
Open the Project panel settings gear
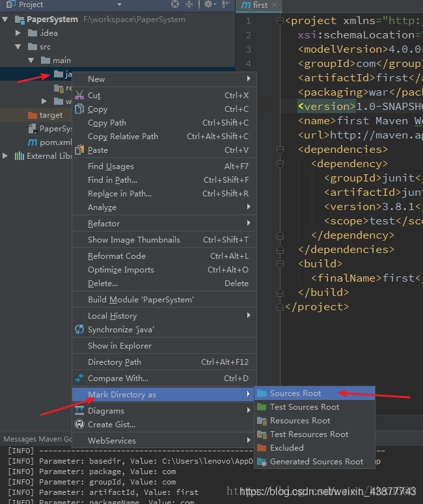coord(208,4)
